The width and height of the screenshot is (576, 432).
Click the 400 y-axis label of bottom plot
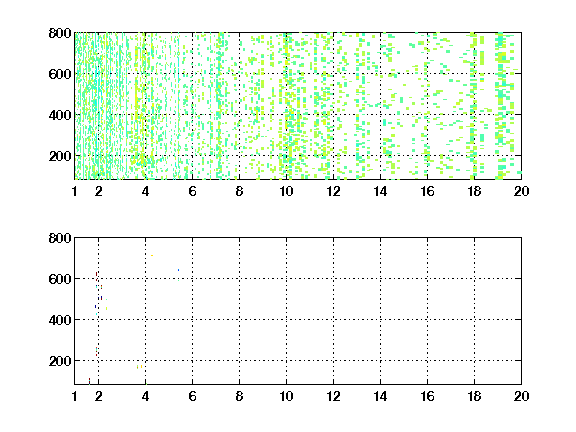coord(60,320)
